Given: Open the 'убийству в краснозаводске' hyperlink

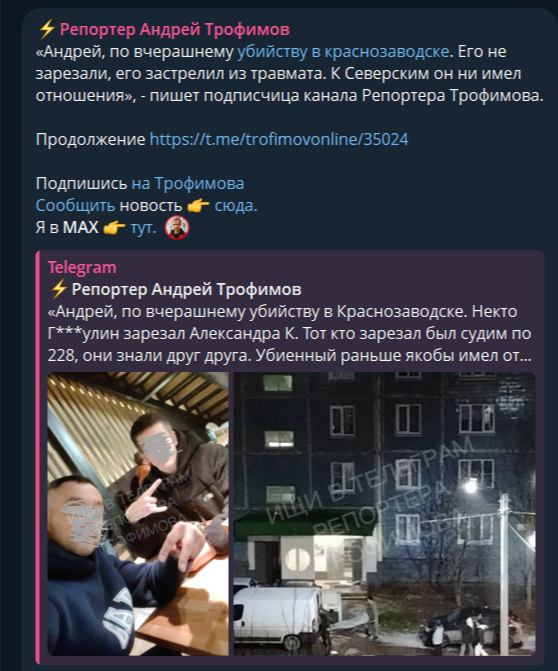Looking at the screenshot, I should pyautogui.click(x=343, y=51).
